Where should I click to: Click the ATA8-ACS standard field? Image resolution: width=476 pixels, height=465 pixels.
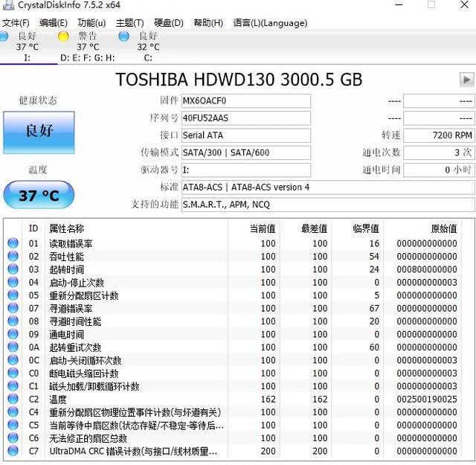point(328,187)
